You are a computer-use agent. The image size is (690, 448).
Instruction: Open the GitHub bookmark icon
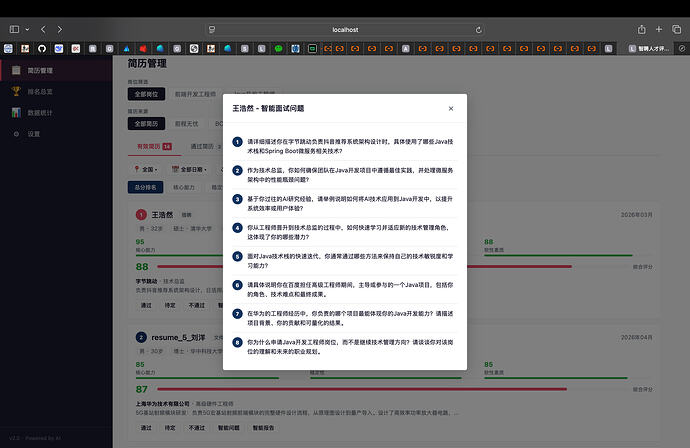[42, 48]
